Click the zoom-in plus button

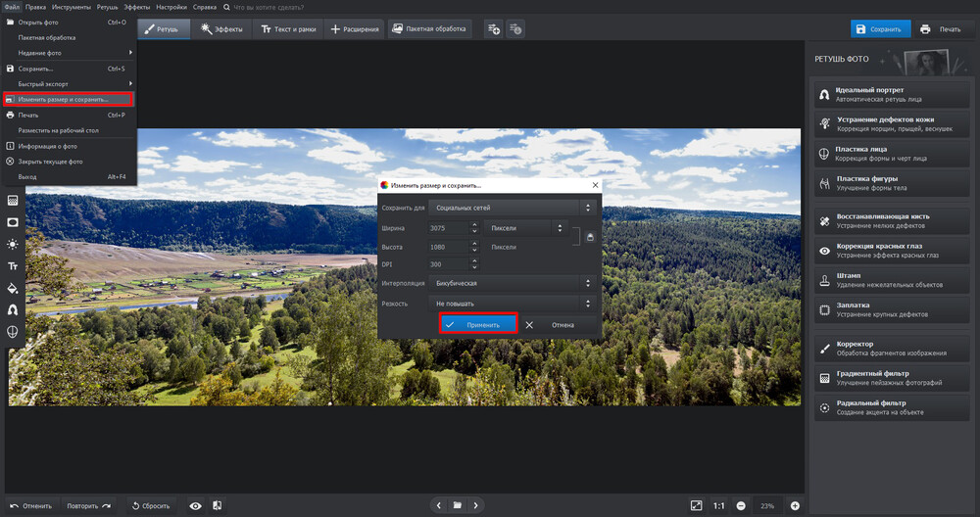pos(795,505)
